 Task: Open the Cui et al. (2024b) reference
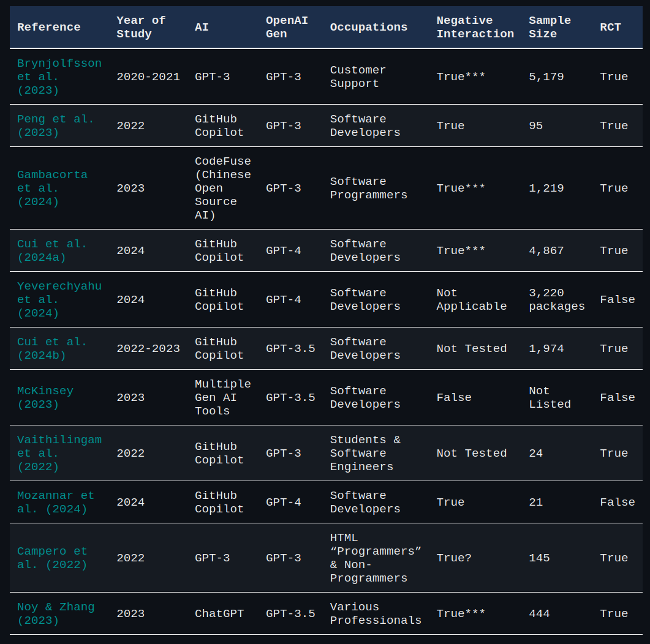(x=52, y=348)
